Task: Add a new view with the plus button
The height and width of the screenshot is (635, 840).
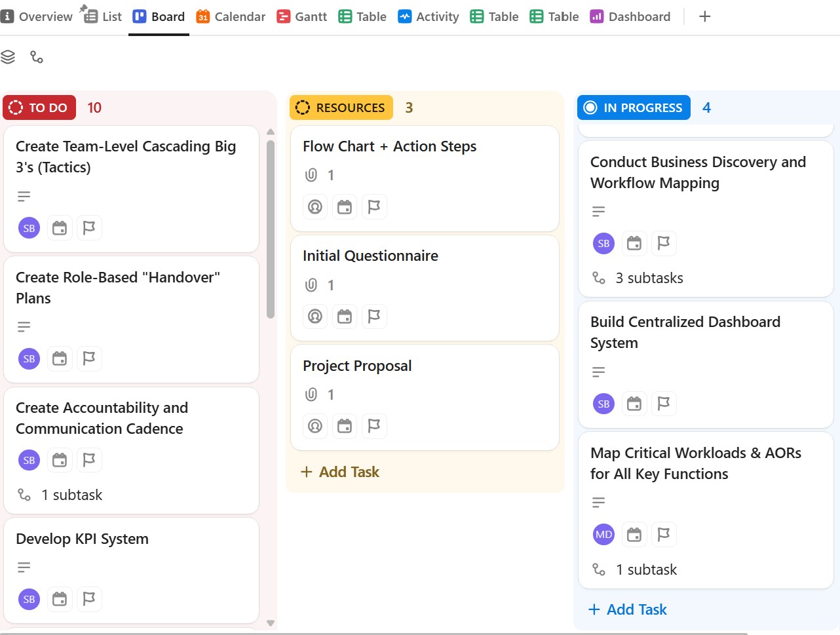Action: 704,16
